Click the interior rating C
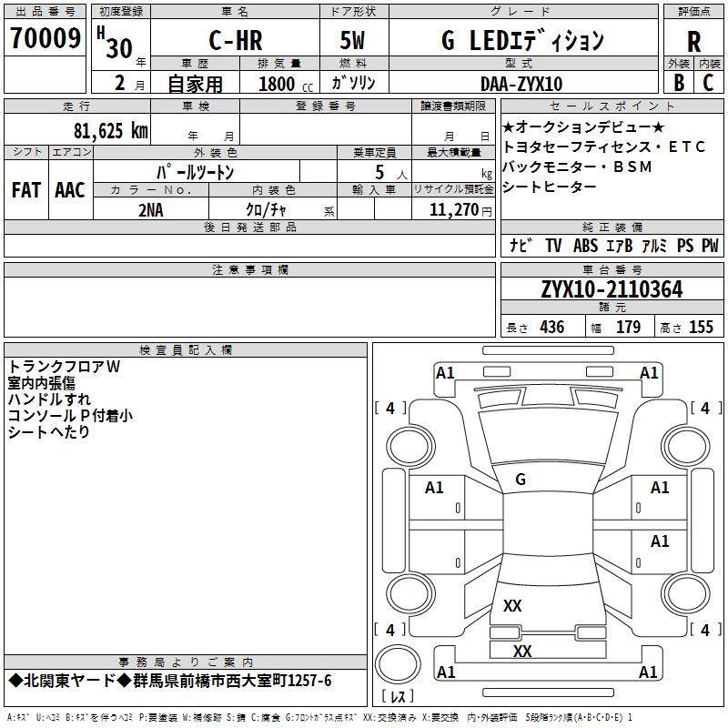728x728 pixels. point(708,83)
